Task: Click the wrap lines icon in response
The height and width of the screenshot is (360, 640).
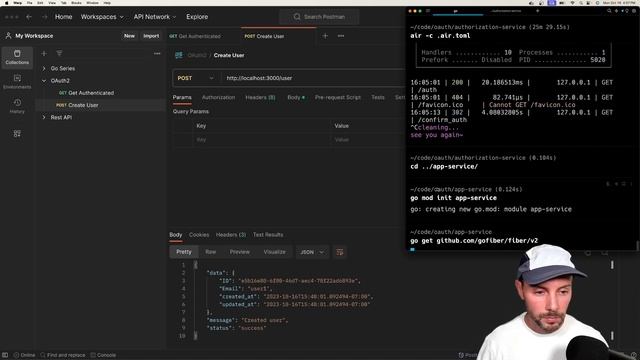Action: coord(340,252)
